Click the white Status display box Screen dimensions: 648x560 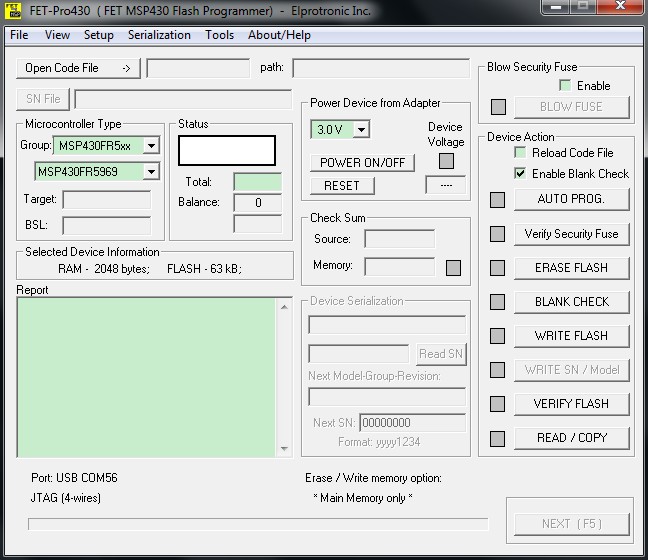point(227,150)
